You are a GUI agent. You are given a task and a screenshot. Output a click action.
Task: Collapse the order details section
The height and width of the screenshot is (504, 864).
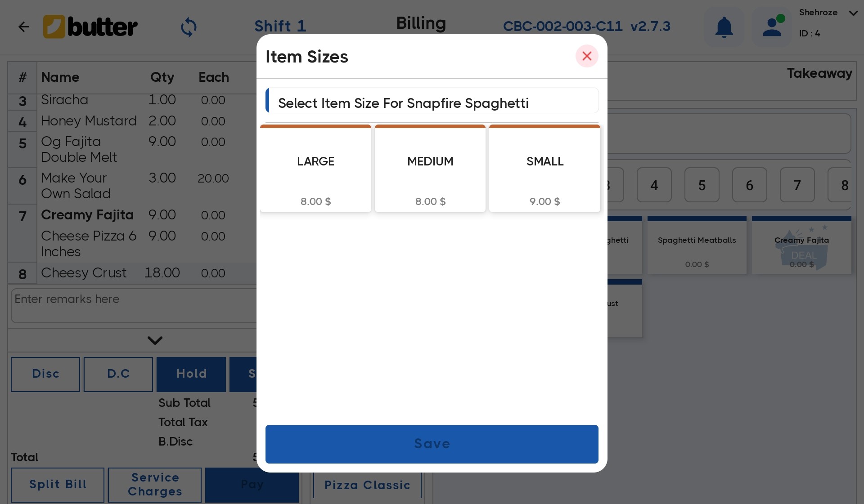155,340
